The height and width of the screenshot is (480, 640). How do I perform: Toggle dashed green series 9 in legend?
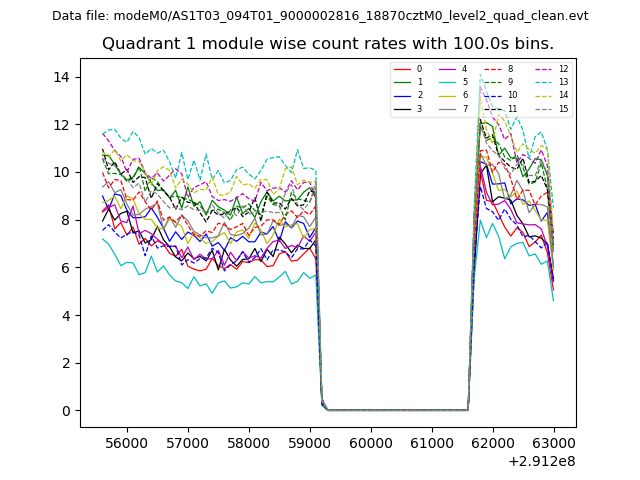(x=492, y=82)
